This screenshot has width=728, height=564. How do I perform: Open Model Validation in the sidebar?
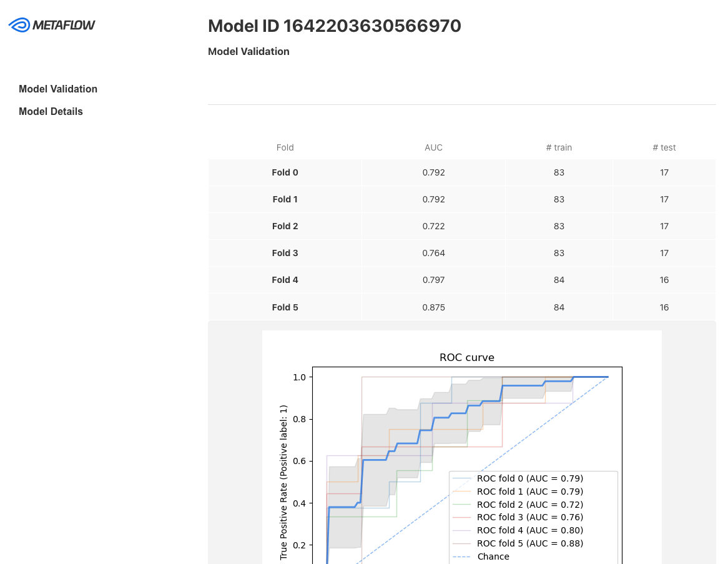click(x=58, y=89)
